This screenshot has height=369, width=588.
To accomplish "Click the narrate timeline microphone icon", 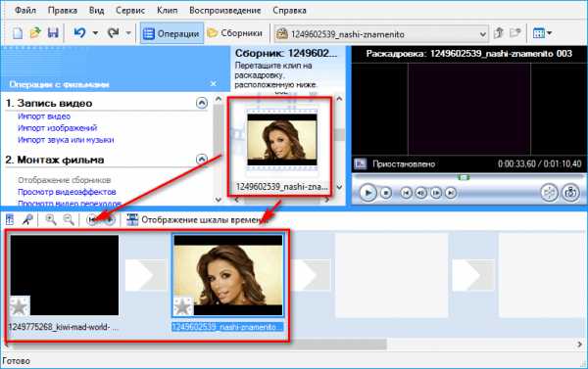I will click(27, 219).
